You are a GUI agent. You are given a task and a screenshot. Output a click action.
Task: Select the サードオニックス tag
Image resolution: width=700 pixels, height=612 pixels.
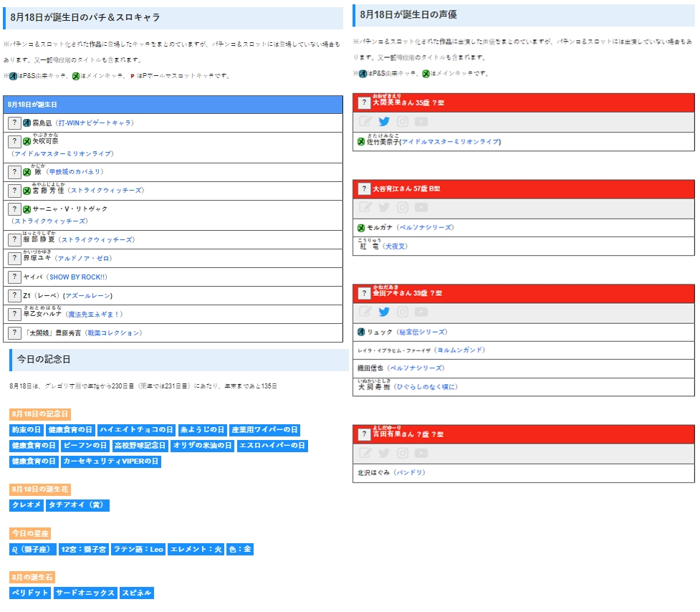pos(85,593)
